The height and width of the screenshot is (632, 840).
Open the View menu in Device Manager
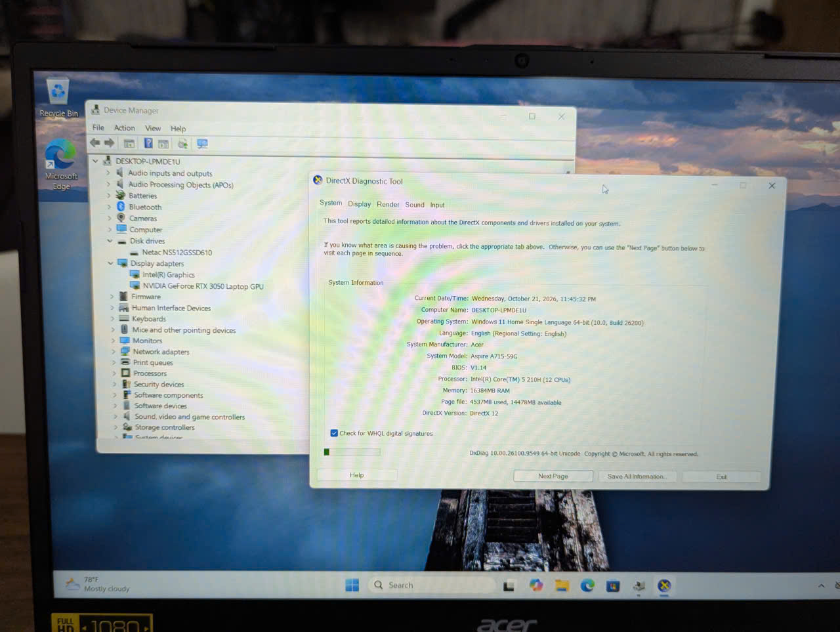[x=153, y=129]
